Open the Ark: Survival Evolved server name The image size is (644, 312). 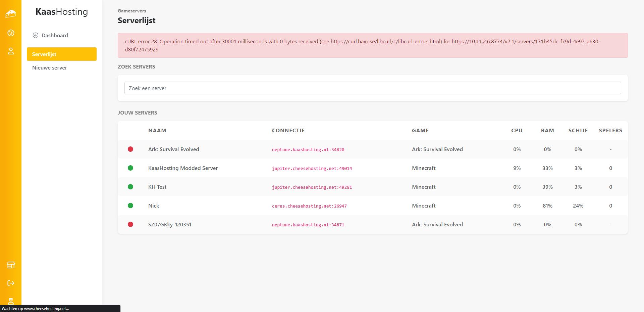click(x=173, y=149)
